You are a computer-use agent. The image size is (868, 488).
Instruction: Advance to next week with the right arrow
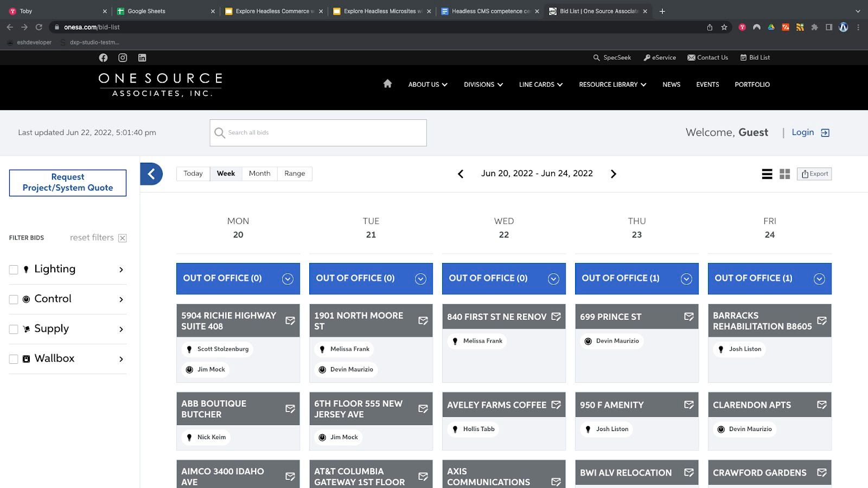tap(614, 174)
